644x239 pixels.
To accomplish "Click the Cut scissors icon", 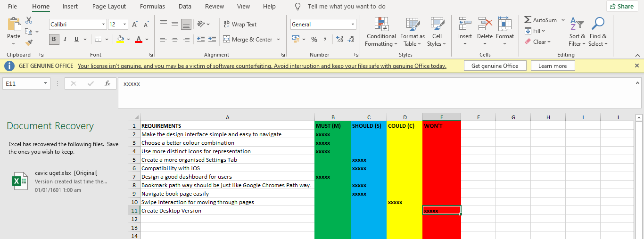I will click(29, 20).
